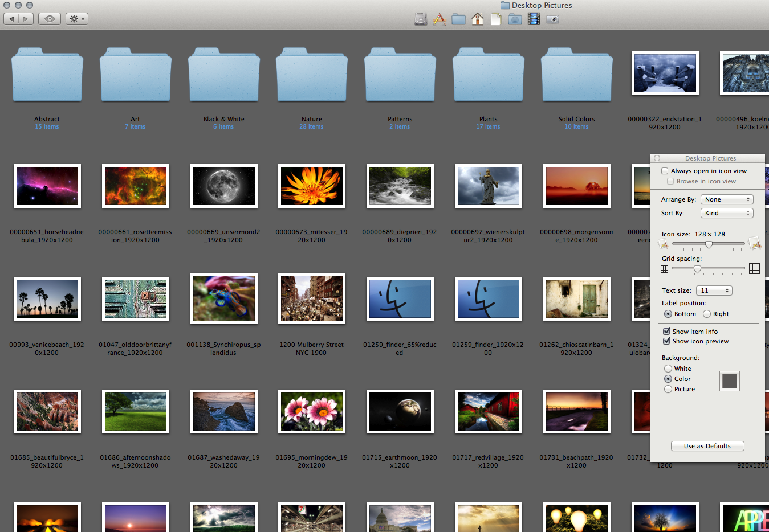
Task: Select the 00000322_endstation image
Action: [665, 73]
